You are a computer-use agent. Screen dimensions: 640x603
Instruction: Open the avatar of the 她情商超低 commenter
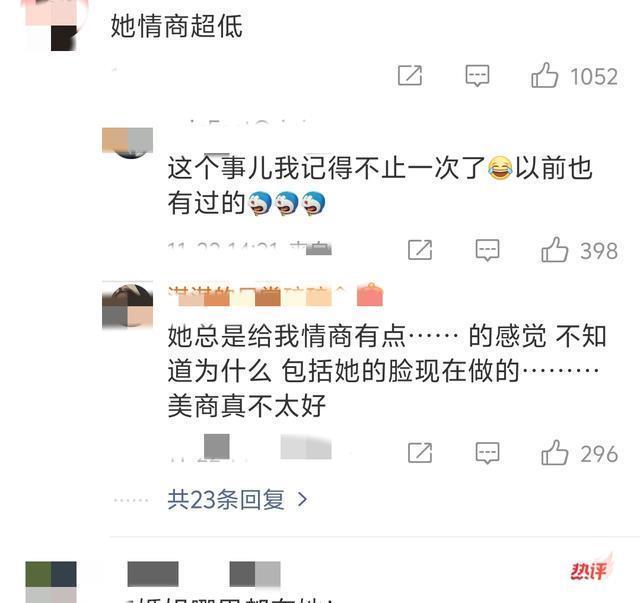(51, 24)
